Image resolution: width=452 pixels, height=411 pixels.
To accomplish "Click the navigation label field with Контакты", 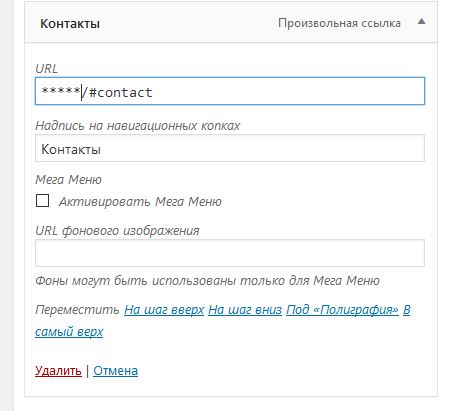I will pos(230,148).
